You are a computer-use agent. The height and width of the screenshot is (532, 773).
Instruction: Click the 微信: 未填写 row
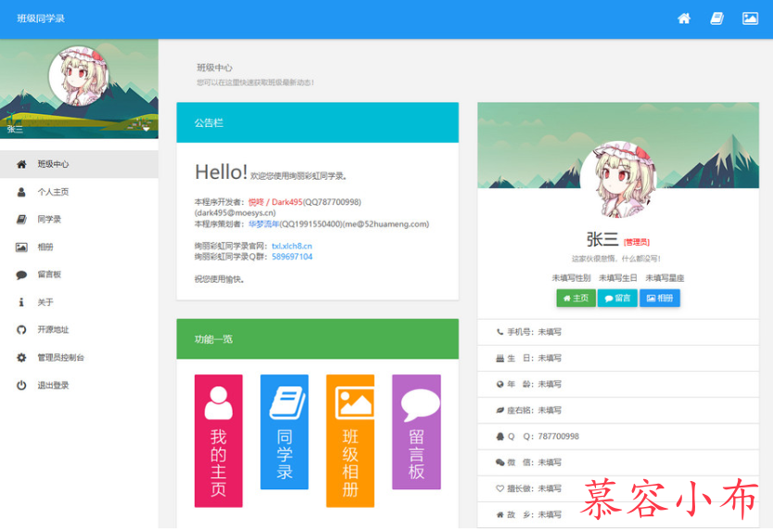(x=618, y=463)
